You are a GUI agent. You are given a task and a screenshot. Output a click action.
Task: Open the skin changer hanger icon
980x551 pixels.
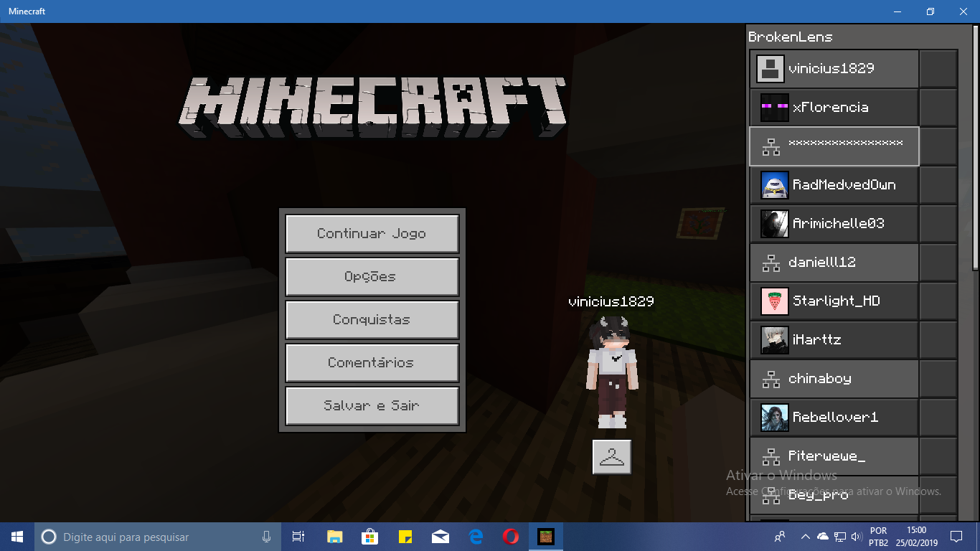(x=612, y=457)
